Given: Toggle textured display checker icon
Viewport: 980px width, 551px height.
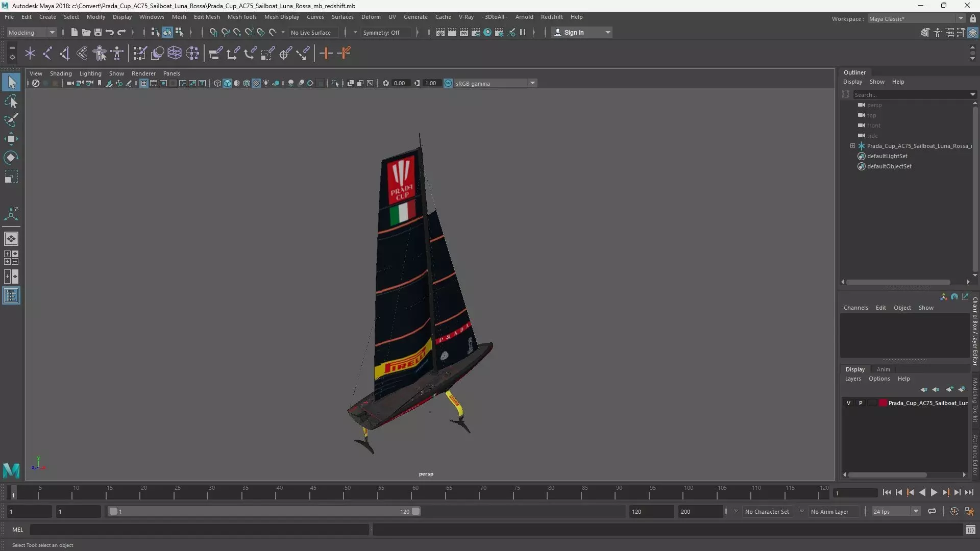Looking at the screenshot, I should 256,83.
